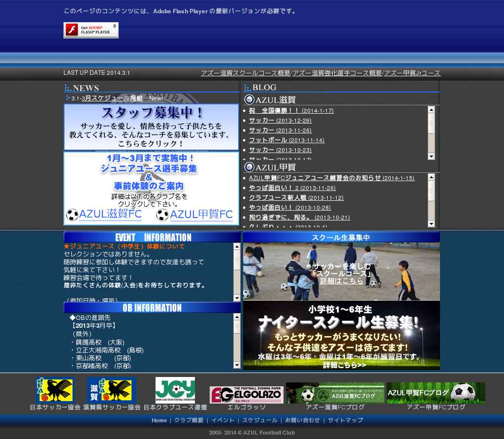Open the Japan Football Association logo link
Screen dimensions: 504x439
coord(55,390)
